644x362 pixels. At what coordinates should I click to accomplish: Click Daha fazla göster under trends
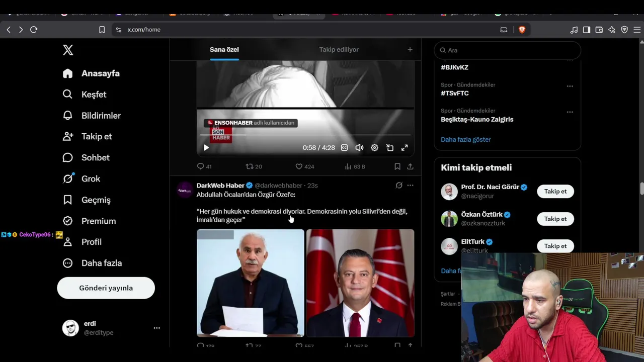[x=466, y=140]
